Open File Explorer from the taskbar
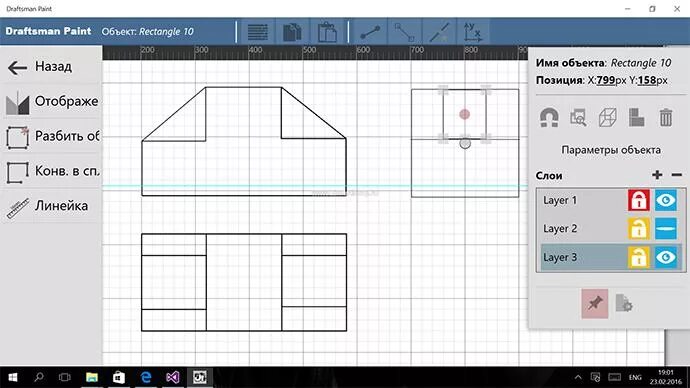This screenshot has height=388, width=690. coord(92,377)
